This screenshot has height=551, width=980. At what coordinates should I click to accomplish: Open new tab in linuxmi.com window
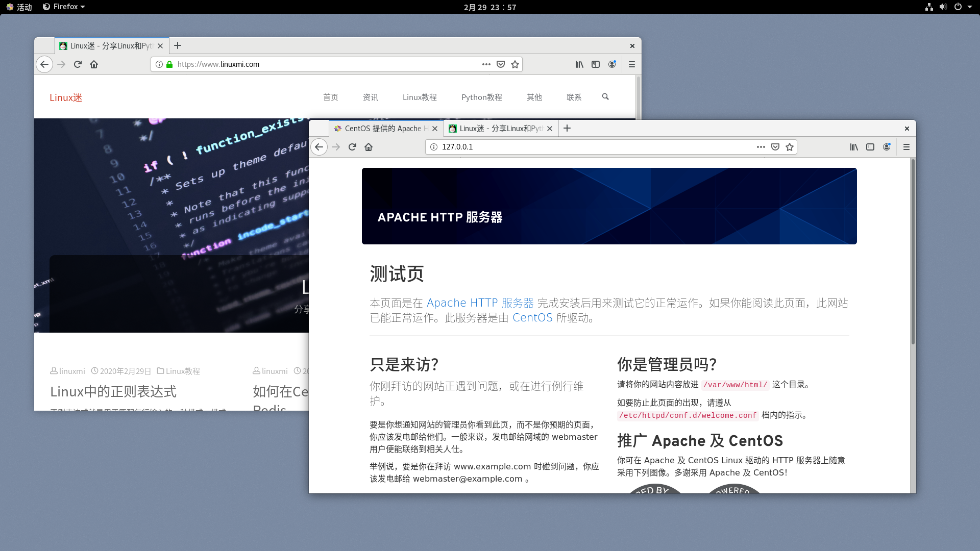pos(178,46)
